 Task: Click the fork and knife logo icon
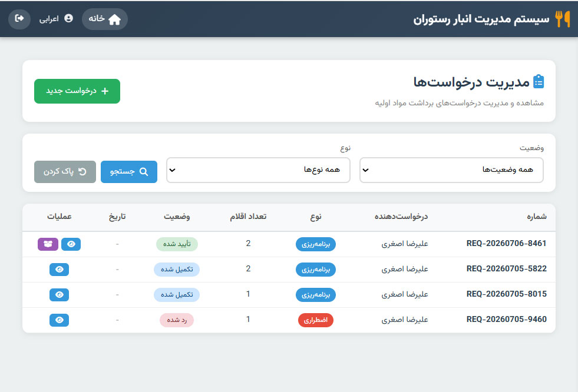pos(563,19)
